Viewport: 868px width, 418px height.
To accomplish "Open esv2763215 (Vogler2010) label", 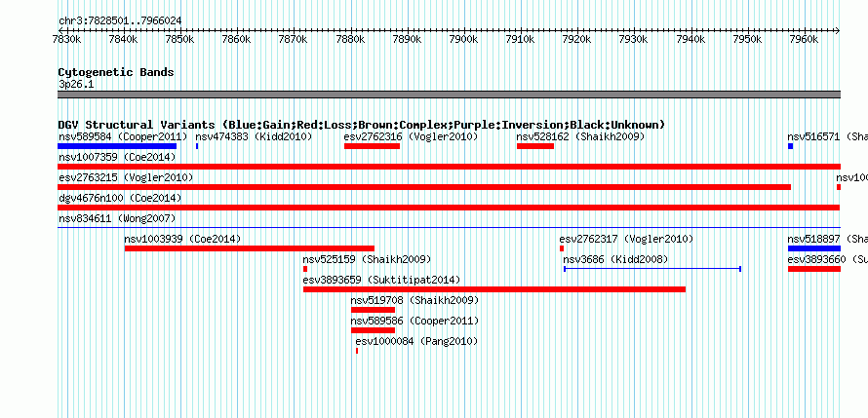I will (x=126, y=177).
